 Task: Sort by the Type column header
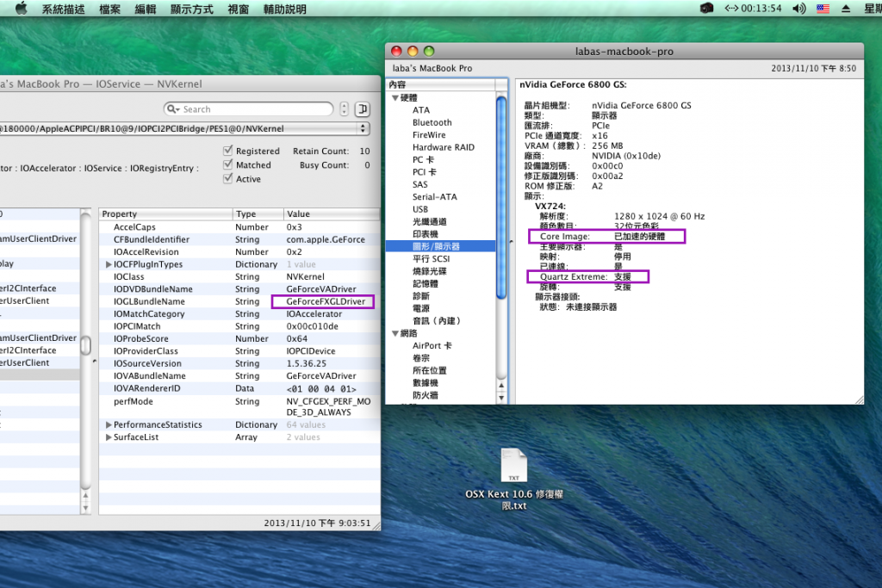(258, 214)
